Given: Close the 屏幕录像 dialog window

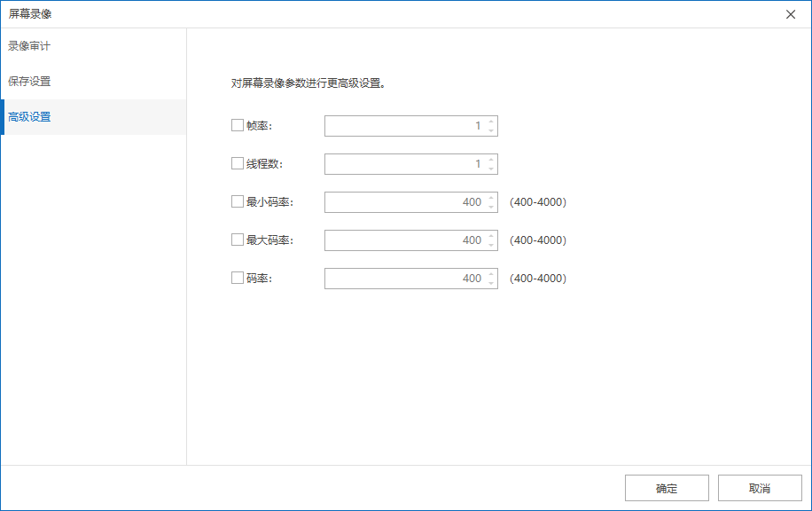Looking at the screenshot, I should pos(791,14).
